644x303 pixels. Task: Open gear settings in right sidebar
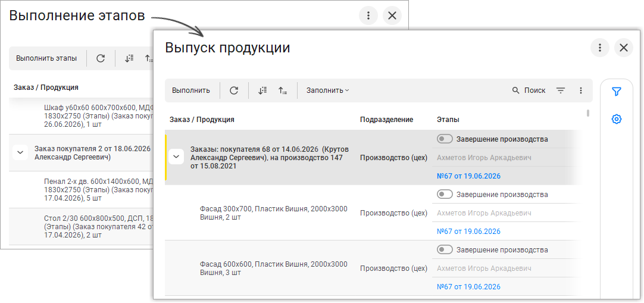(x=616, y=119)
